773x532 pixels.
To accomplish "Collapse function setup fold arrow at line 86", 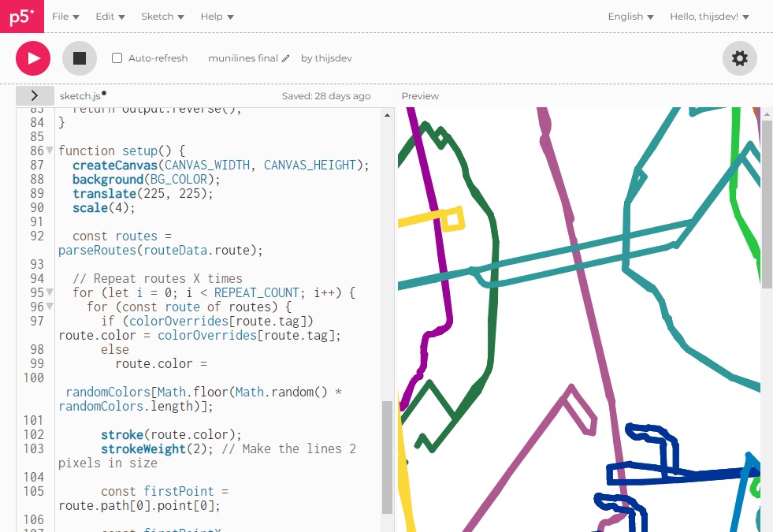I will pyautogui.click(x=50, y=151).
